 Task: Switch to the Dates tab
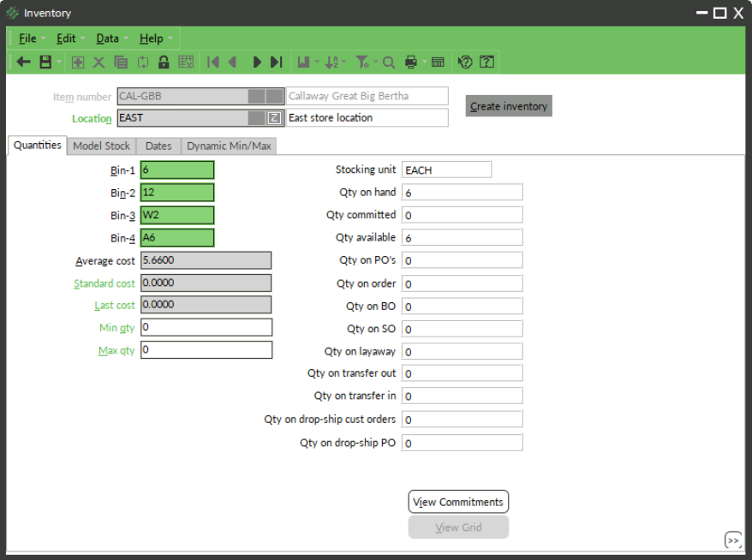[x=158, y=146]
